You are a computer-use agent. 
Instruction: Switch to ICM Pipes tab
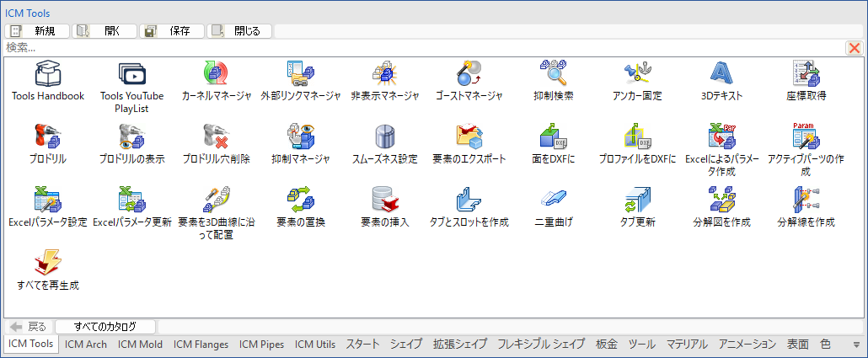point(262,345)
